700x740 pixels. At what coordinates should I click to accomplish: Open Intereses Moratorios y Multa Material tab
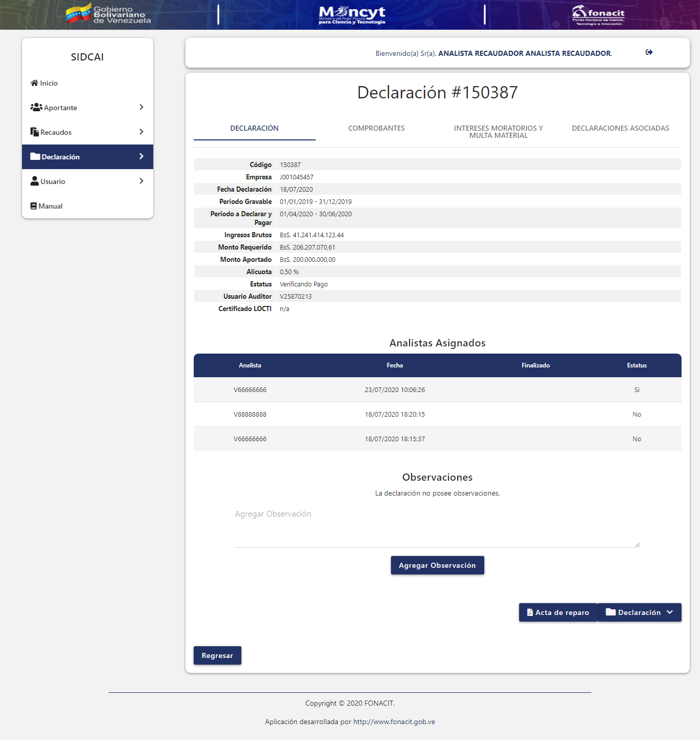point(498,132)
